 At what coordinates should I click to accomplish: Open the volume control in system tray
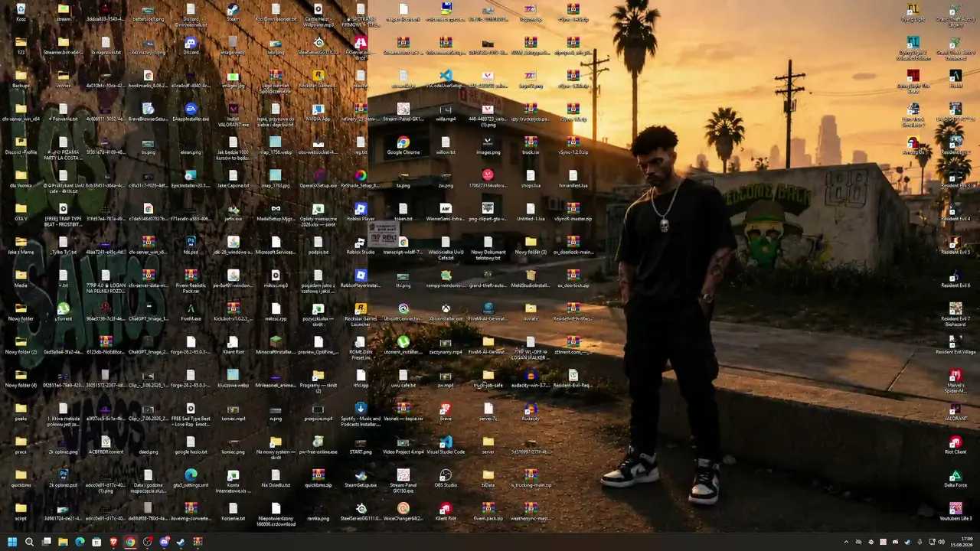pos(942,542)
